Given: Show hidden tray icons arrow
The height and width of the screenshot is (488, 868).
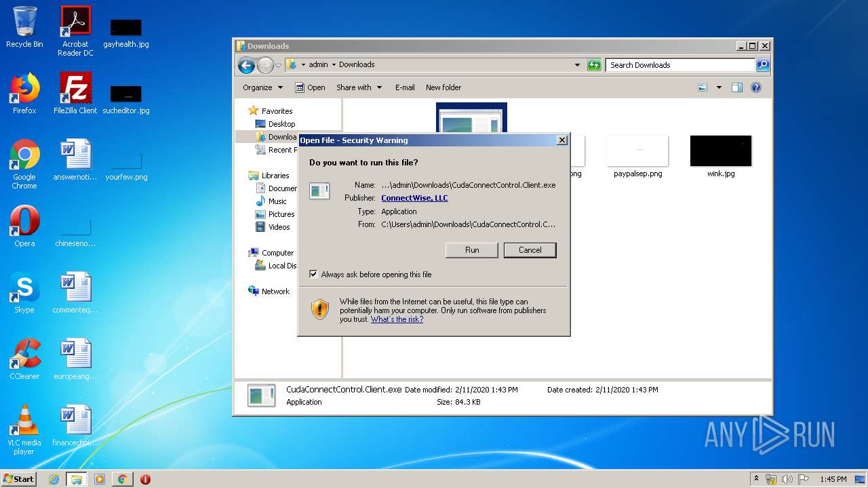Looking at the screenshot, I should coord(756,479).
